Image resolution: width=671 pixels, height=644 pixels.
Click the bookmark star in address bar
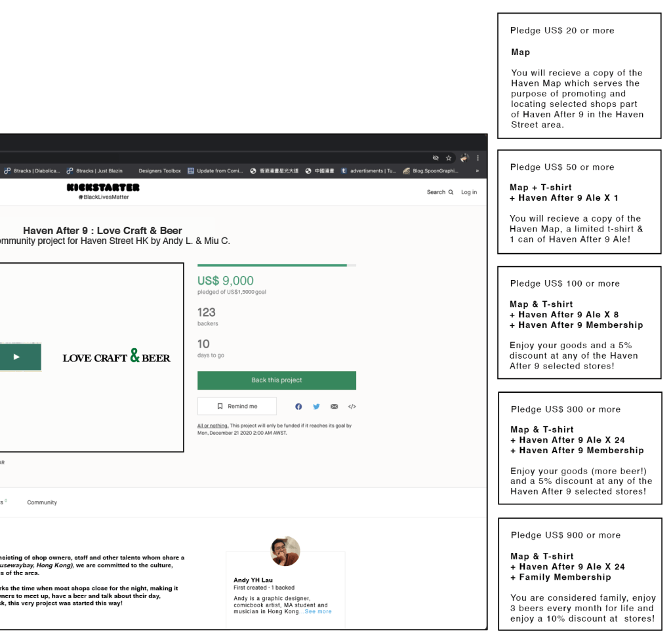[449, 158]
